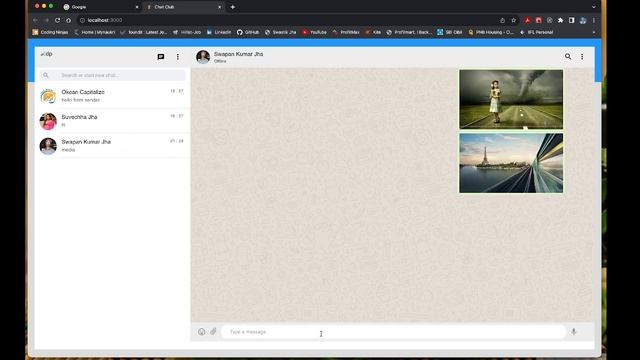This screenshot has height=360, width=640.
Task: Open the Eiffel Tower image message
Action: (x=511, y=163)
